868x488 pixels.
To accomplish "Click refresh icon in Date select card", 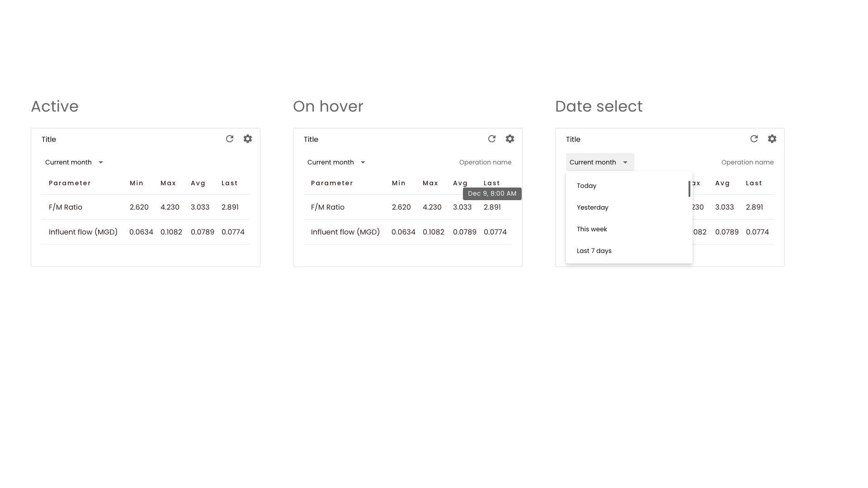I will tap(754, 139).
